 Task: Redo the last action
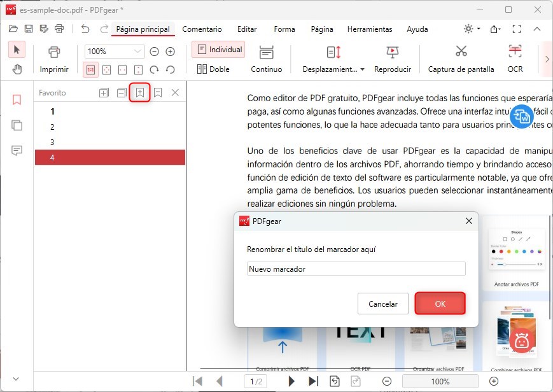(104, 29)
